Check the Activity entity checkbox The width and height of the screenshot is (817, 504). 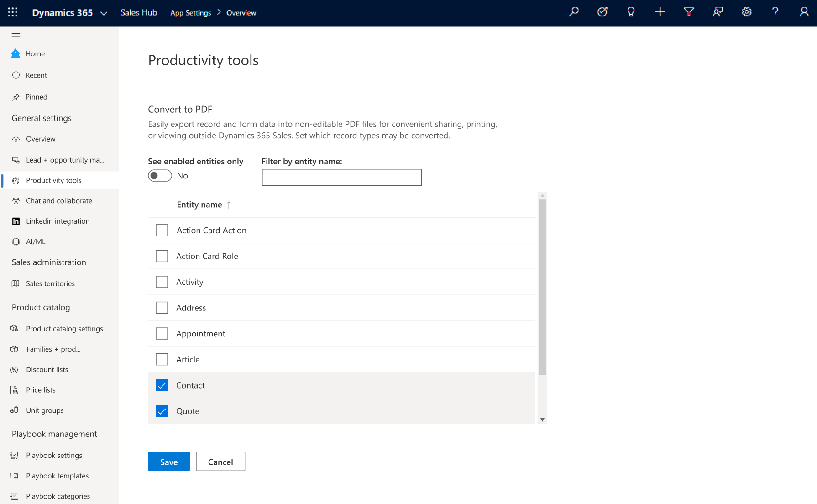tap(162, 282)
